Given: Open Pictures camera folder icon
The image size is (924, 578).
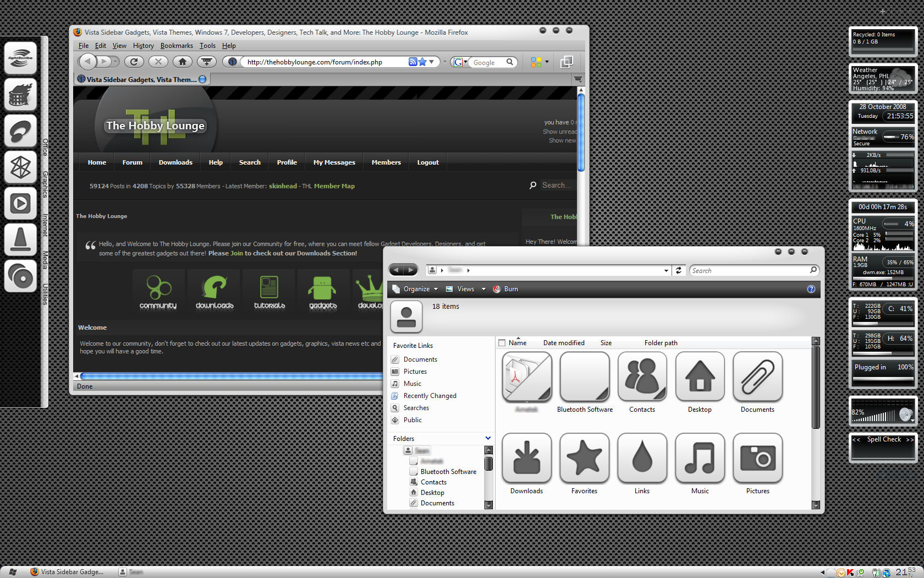Looking at the screenshot, I should tap(758, 459).
